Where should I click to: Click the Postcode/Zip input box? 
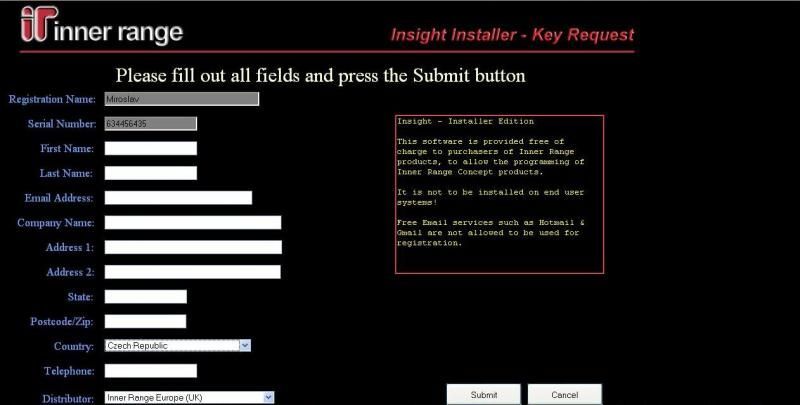145,321
